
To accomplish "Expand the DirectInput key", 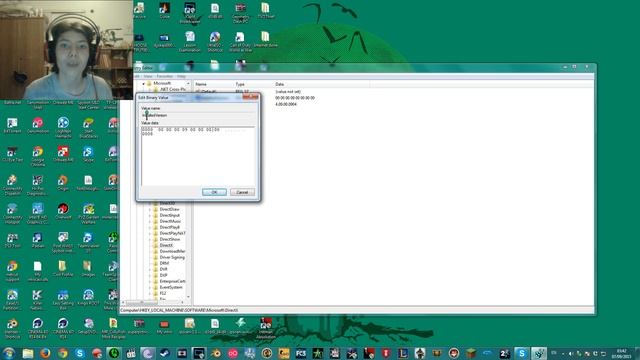I will [149, 215].
